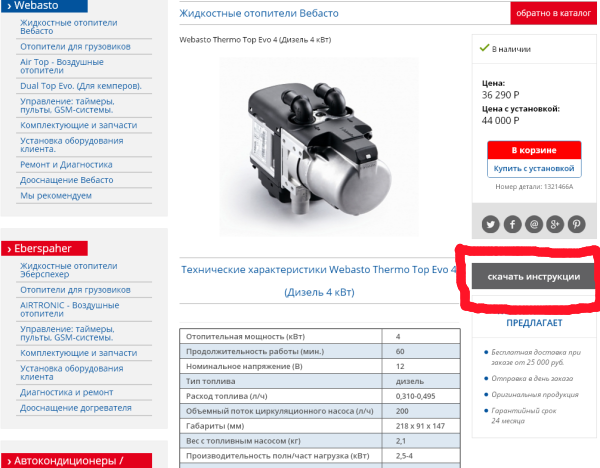600x468 pixels.
Task: Click 'Объемный поток циркуляционного насоса' row
Action: coord(320,411)
